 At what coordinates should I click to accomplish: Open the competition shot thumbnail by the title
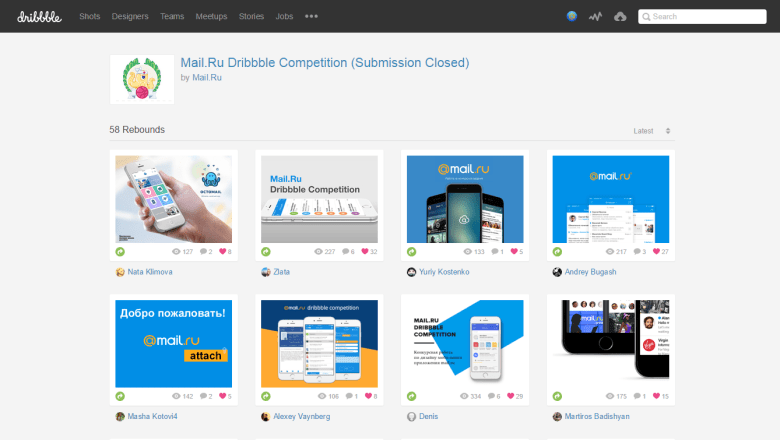click(142, 80)
